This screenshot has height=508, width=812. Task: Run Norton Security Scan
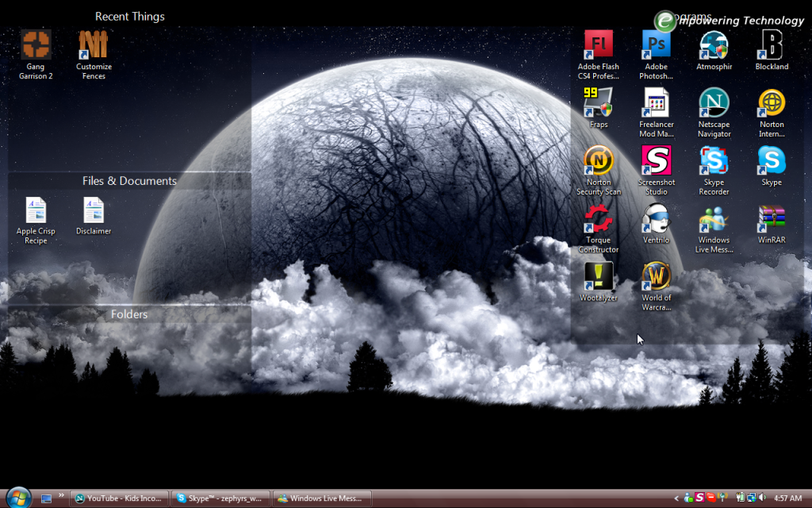(599, 170)
